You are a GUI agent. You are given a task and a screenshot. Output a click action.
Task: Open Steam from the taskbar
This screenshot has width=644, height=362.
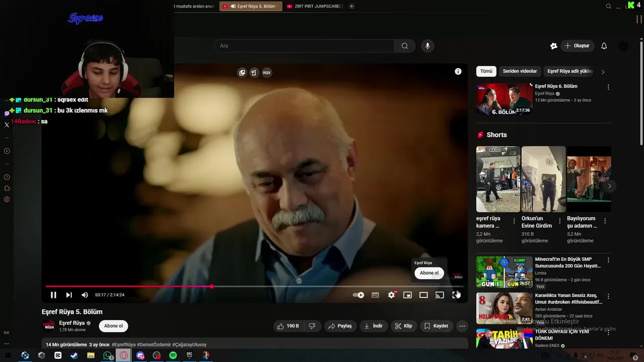click(74, 355)
